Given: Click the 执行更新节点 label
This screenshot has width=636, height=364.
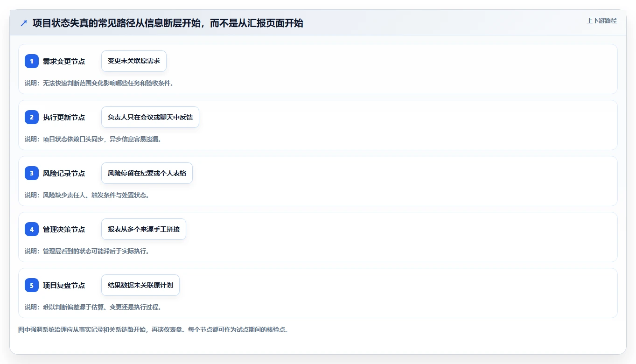Looking at the screenshot, I should click(x=64, y=117).
